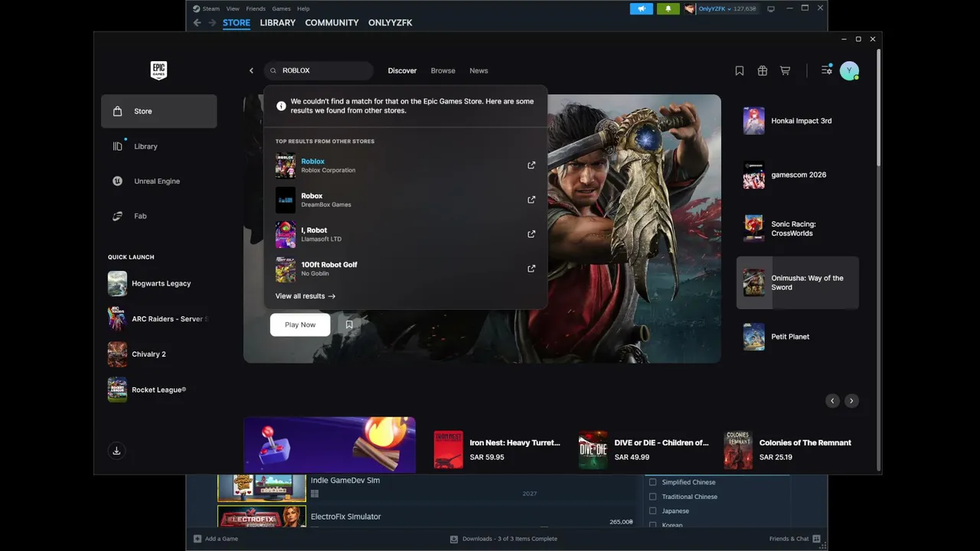
Task: Quick launch ARC Raiders server
Action: 159,318
